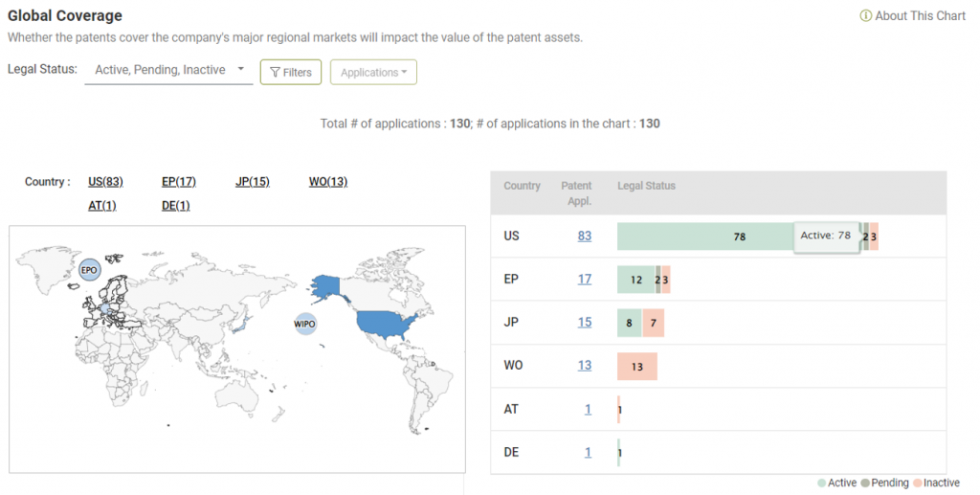The width and height of the screenshot is (980, 495).
Task: Click the WO inactive bar showing 13
Action: coord(637,366)
